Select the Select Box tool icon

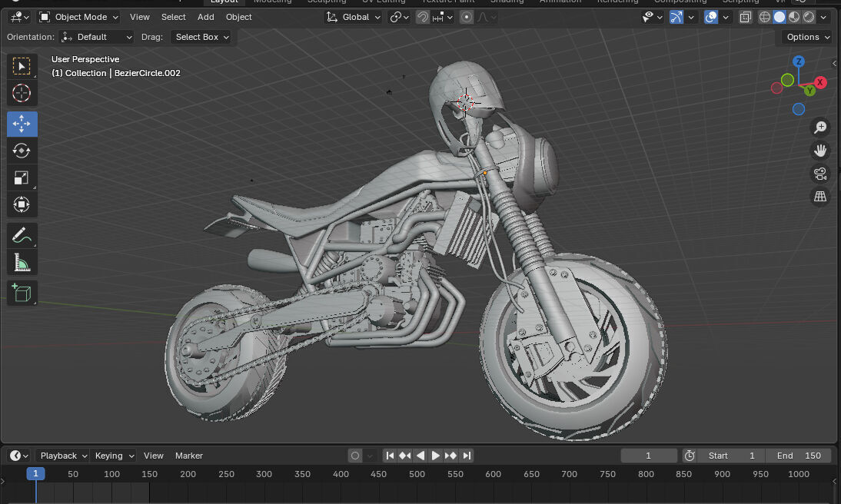pyautogui.click(x=22, y=67)
